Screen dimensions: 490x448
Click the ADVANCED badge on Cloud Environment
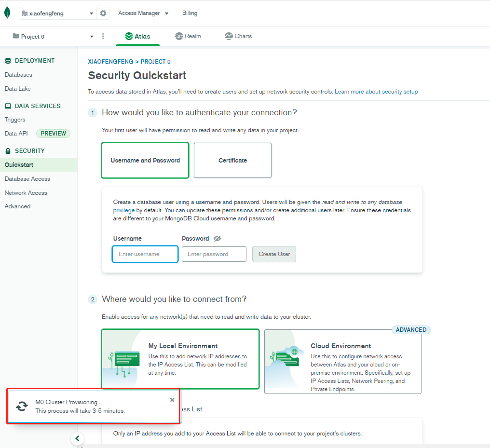(411, 329)
